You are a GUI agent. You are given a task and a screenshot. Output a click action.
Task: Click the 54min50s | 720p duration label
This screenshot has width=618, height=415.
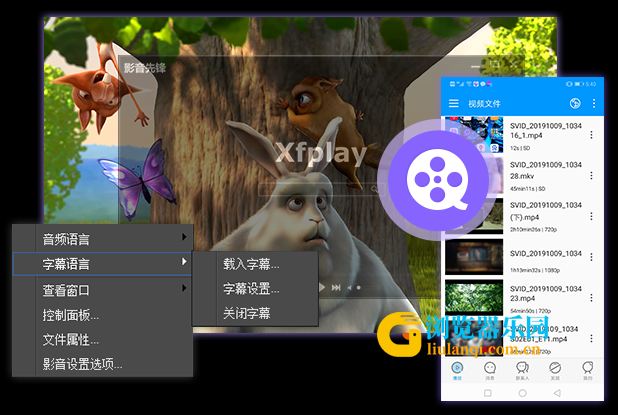[530, 311]
